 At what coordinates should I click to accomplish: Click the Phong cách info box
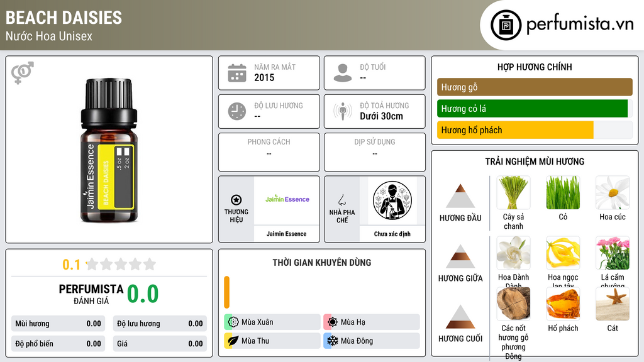(269, 152)
